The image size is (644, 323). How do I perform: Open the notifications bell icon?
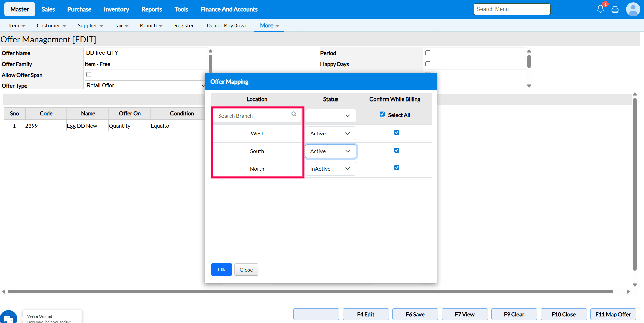click(600, 9)
